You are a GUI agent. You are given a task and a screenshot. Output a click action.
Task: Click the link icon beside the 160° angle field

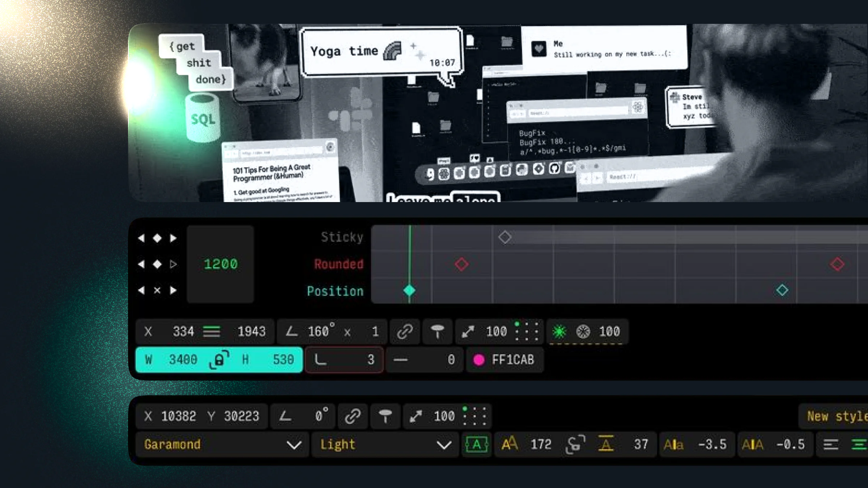click(405, 331)
